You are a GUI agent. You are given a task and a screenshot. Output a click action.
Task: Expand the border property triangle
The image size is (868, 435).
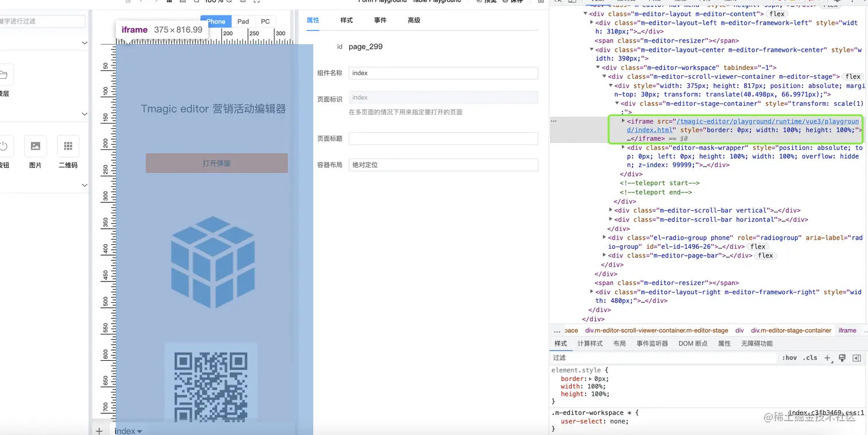click(590, 379)
